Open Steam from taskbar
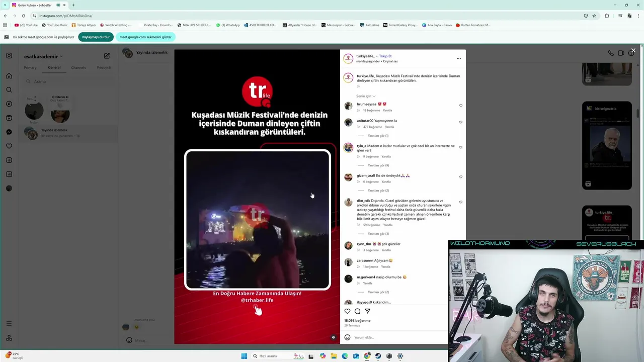Image resolution: width=644 pixels, height=362 pixels. click(x=378, y=356)
